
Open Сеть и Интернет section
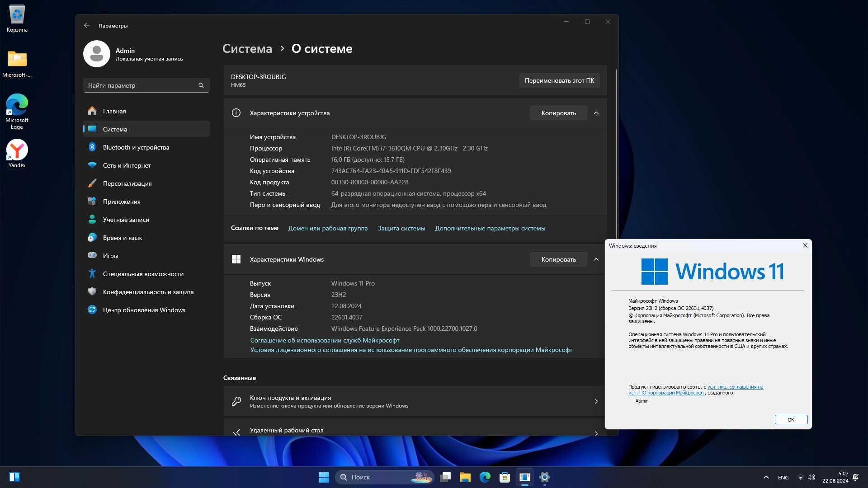pyautogui.click(x=127, y=165)
